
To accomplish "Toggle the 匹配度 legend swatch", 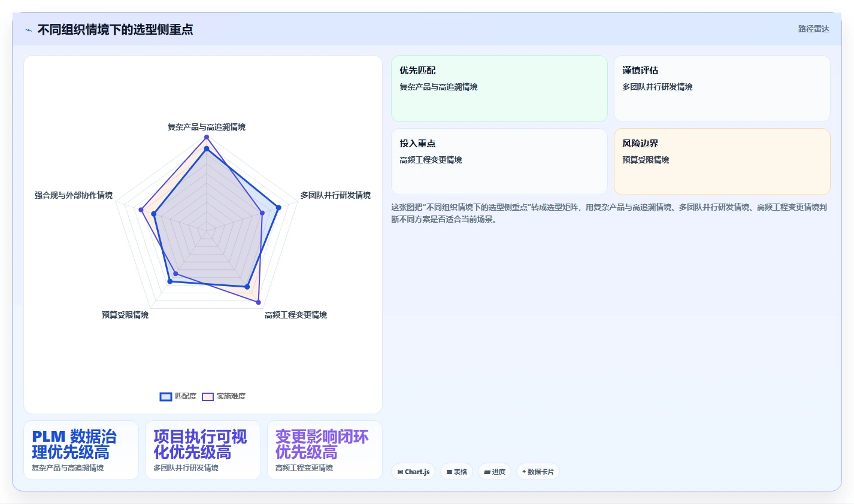I will coord(166,396).
